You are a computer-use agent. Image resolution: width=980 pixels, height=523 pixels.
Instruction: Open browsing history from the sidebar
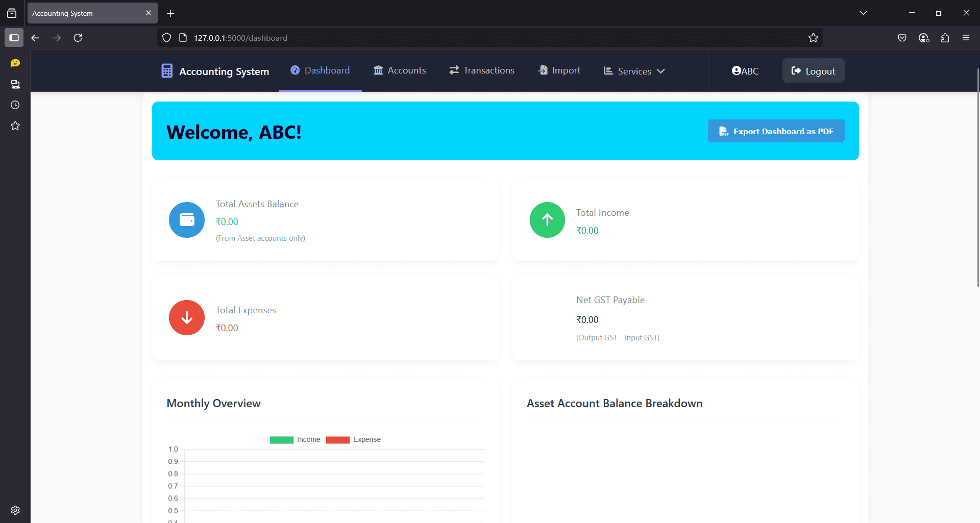click(x=15, y=105)
